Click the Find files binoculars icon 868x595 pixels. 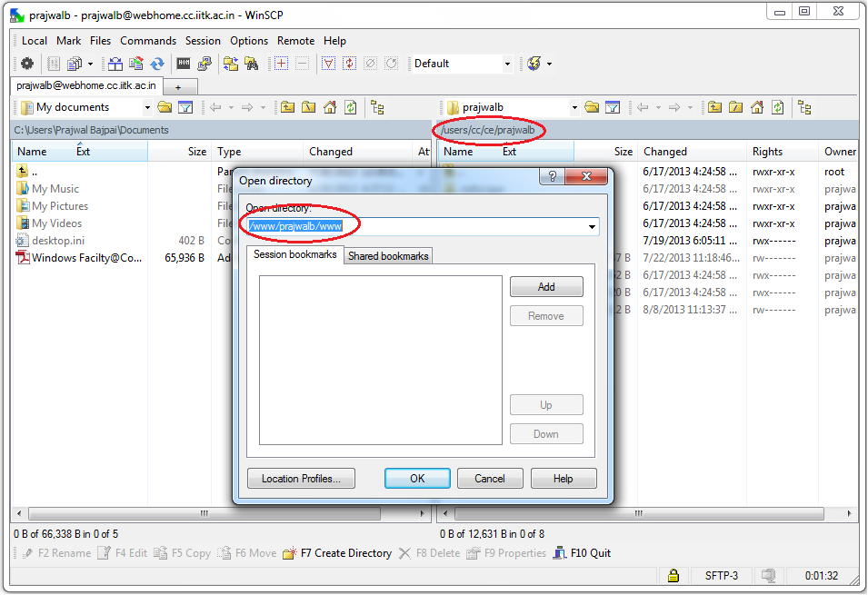[x=252, y=64]
